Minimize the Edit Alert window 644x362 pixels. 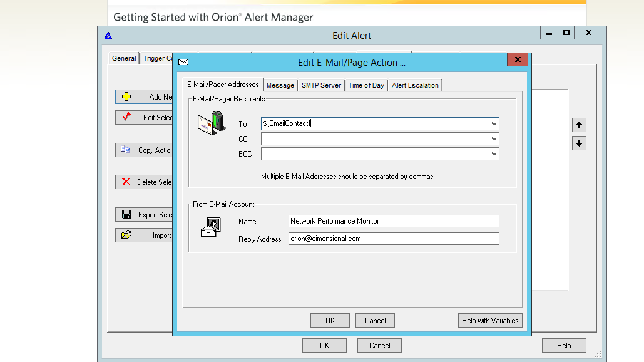[x=549, y=33]
